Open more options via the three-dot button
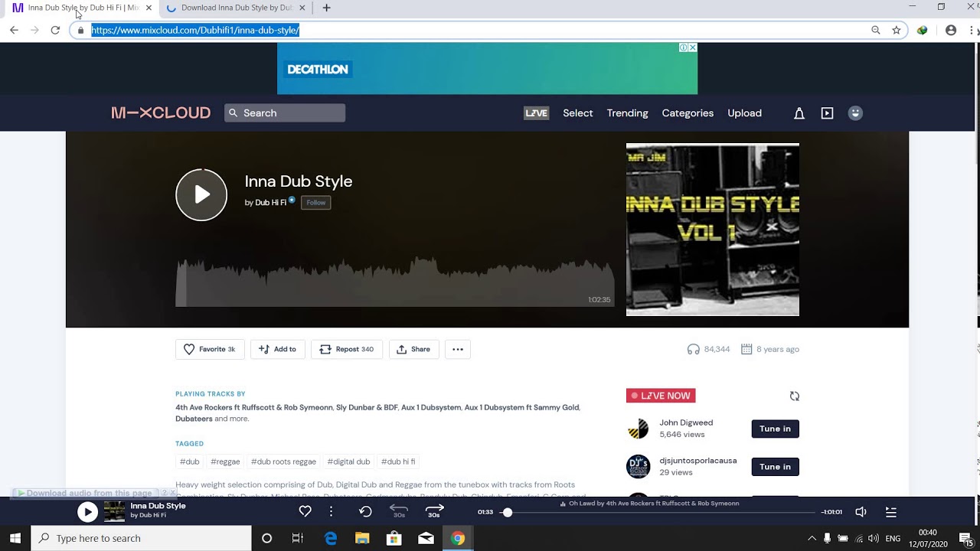This screenshot has width=980, height=551. 458,349
